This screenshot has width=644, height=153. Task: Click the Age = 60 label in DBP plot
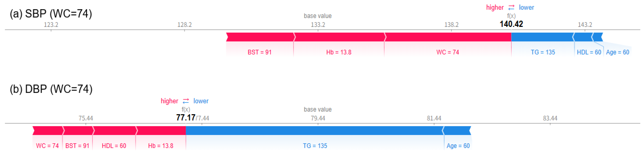point(458,146)
